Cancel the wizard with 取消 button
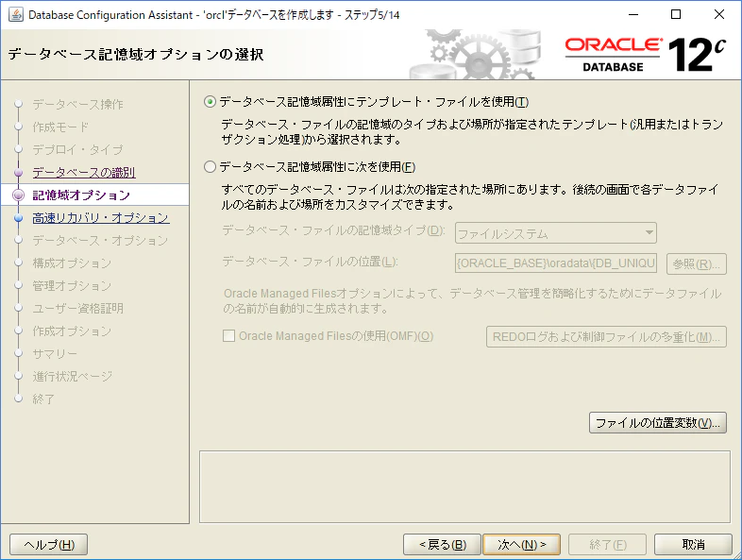This screenshot has height=560, width=742. (x=693, y=544)
